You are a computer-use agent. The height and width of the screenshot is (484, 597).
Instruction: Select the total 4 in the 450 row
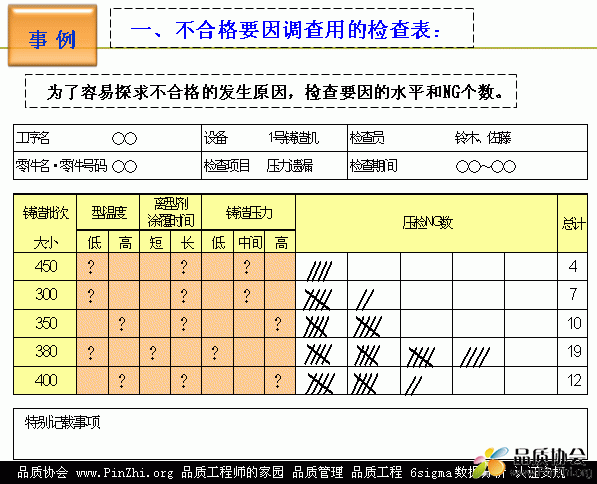click(x=573, y=267)
